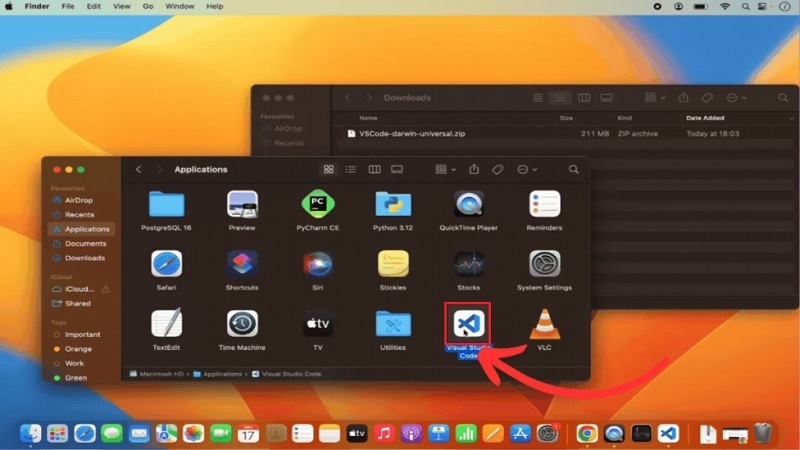Open the PostgreSQL 16 folder
The height and width of the screenshot is (450, 800).
point(166,204)
